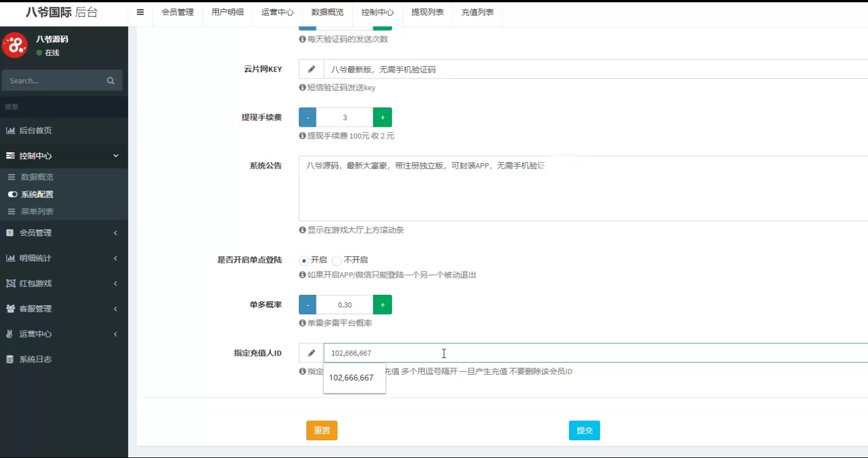
Task: Select the 102,666,667 autocomplete suggestion
Action: point(351,378)
